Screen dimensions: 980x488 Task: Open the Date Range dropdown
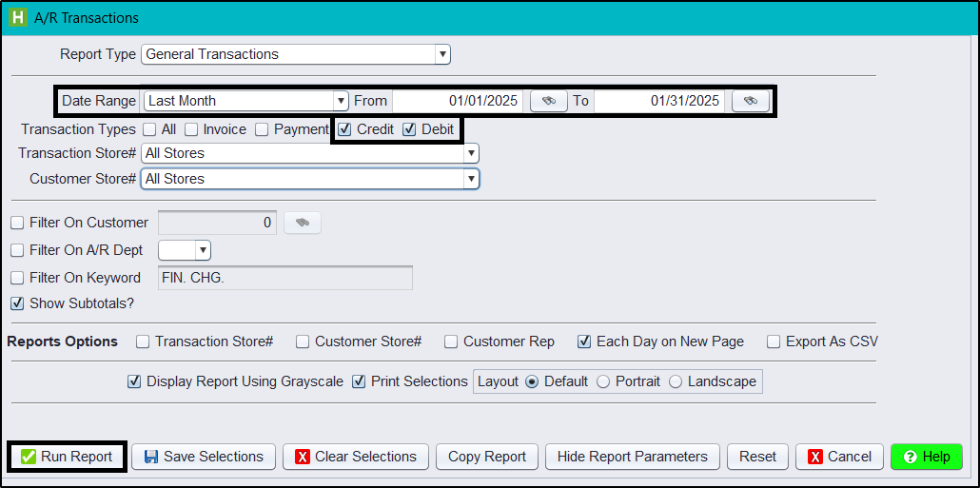coord(341,101)
